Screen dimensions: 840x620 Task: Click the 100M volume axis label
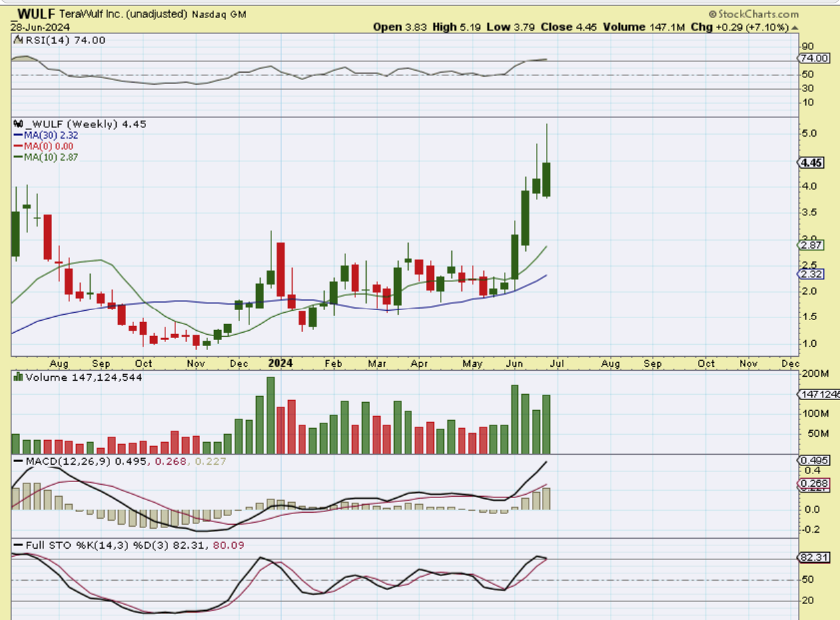(x=814, y=413)
